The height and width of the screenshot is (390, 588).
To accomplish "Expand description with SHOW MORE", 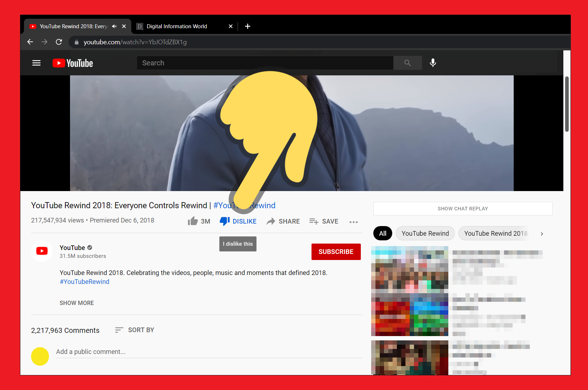I will (x=77, y=303).
